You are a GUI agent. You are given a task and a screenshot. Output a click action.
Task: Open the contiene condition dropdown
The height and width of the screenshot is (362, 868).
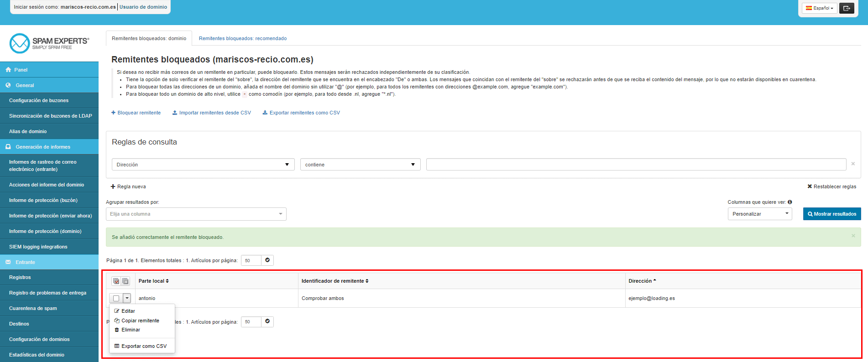pos(360,165)
